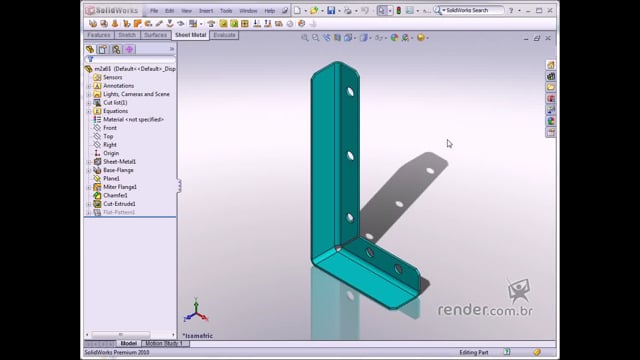
Task: Expand the Sheet-Metal1 feature node
Action: [x=89, y=162]
